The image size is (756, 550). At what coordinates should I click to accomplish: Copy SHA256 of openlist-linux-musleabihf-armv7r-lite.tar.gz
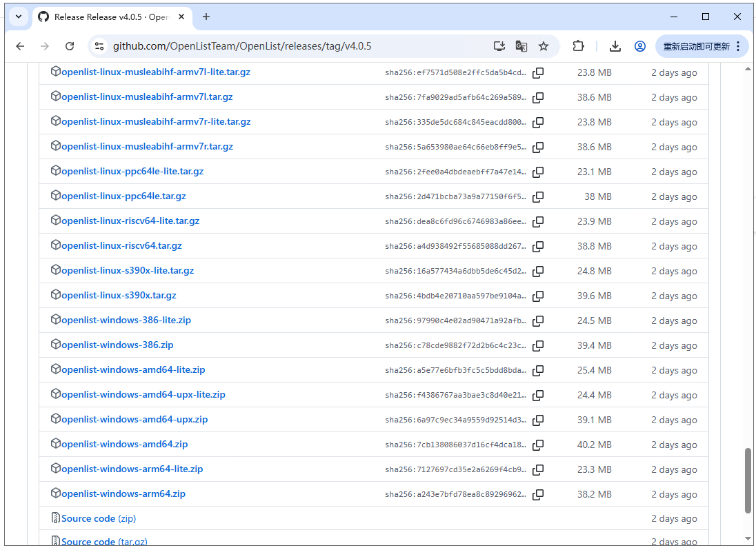tap(538, 122)
